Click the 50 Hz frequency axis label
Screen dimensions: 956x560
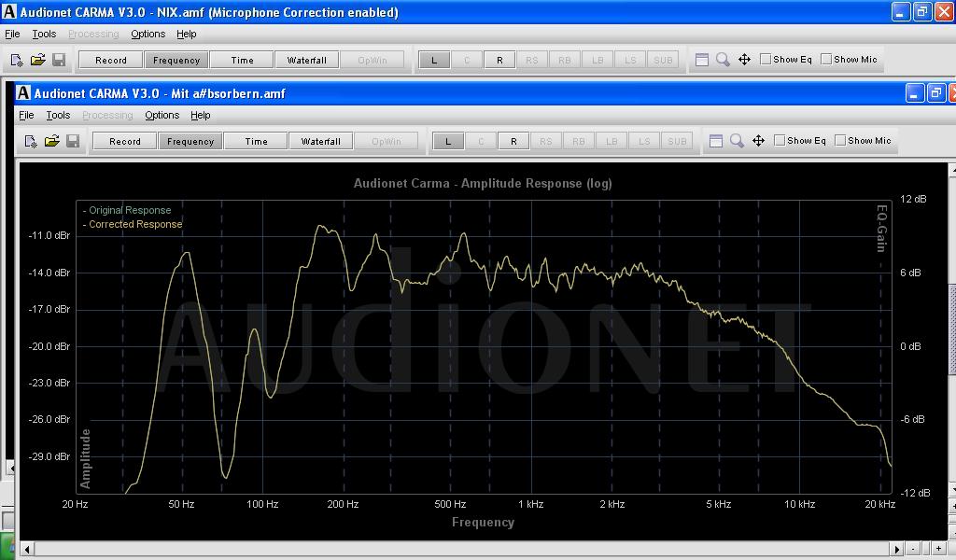(x=181, y=504)
